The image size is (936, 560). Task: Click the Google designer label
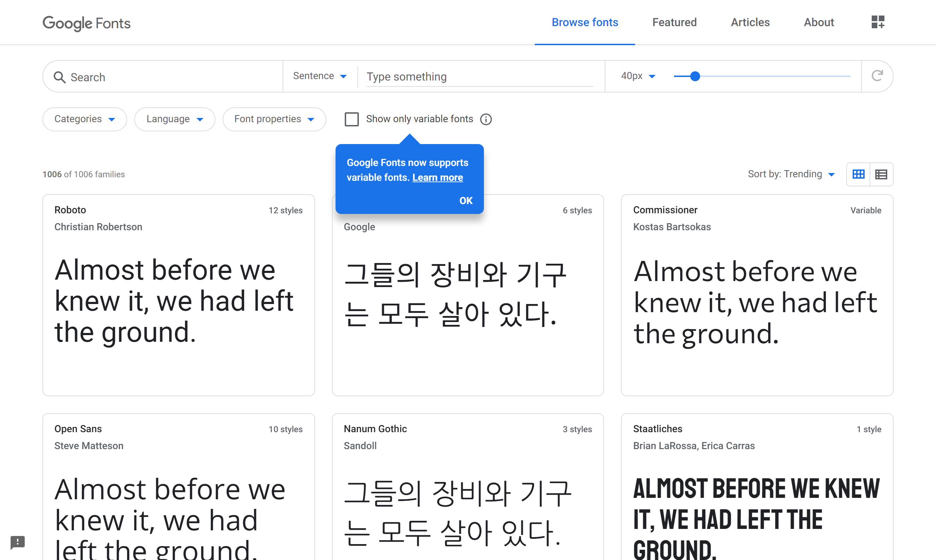click(x=359, y=227)
